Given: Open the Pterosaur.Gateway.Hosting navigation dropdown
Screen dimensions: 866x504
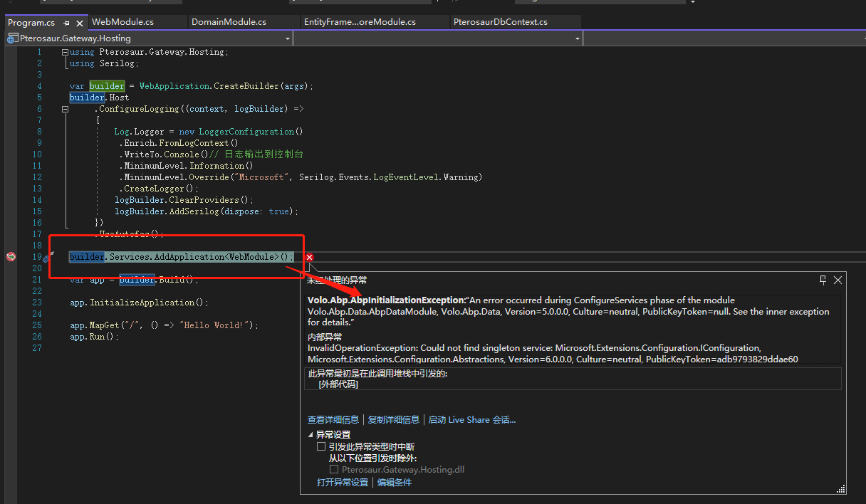Looking at the screenshot, I should [x=287, y=38].
